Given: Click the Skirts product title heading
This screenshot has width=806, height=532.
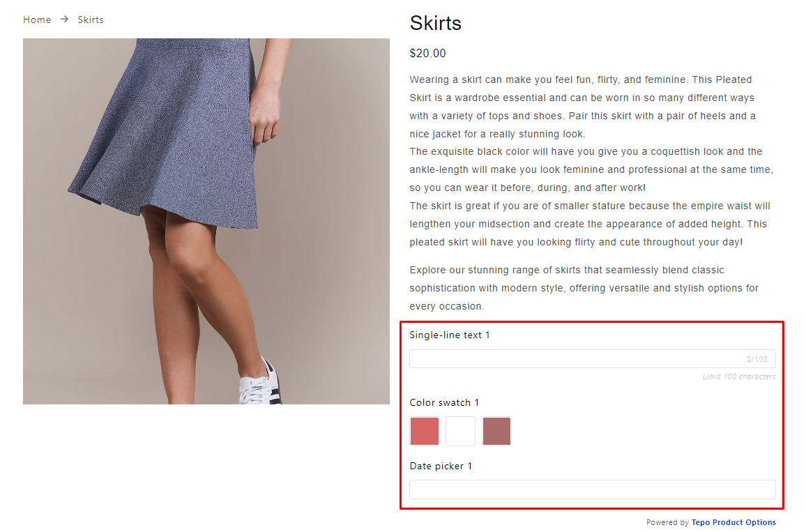Looking at the screenshot, I should click(435, 23).
